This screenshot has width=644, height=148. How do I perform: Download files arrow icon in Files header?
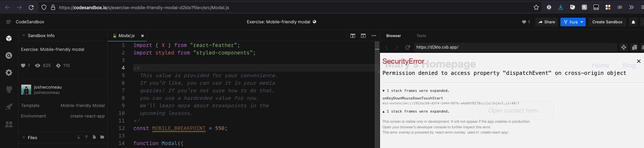click(x=79, y=137)
